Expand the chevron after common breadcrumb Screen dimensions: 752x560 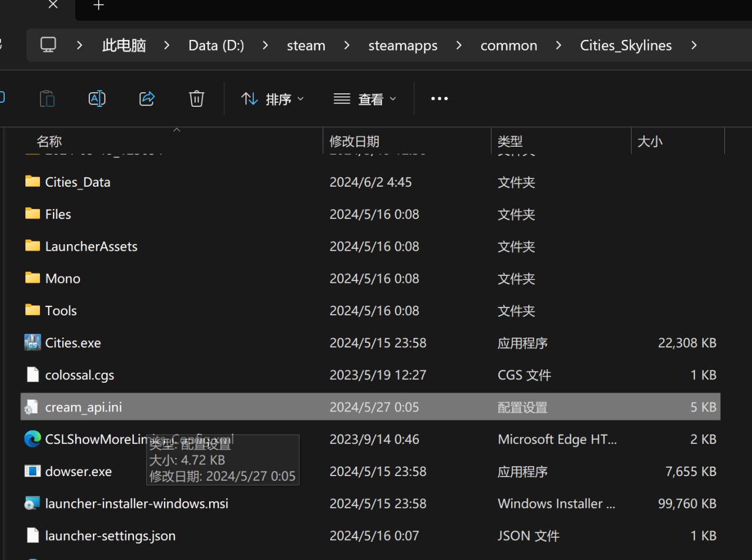(x=558, y=45)
